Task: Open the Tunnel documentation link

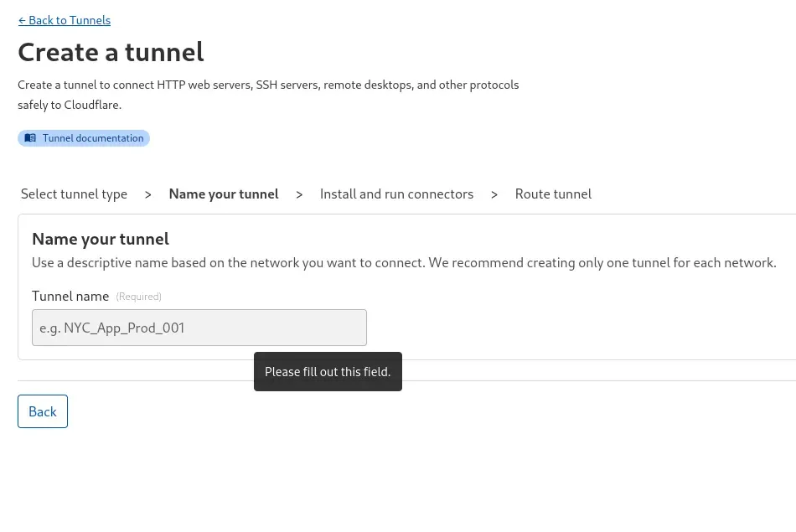Action: coord(84,138)
